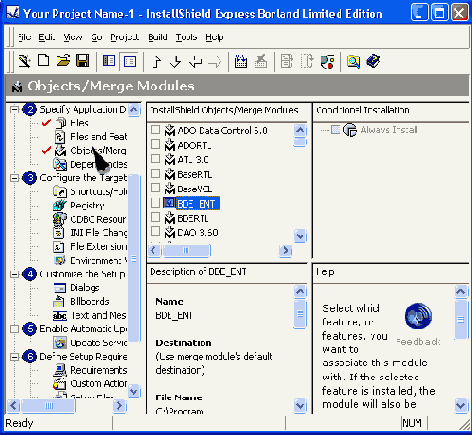Click modules list scroll down arrow
This screenshot has height=435, width=472.
[x=300, y=236]
